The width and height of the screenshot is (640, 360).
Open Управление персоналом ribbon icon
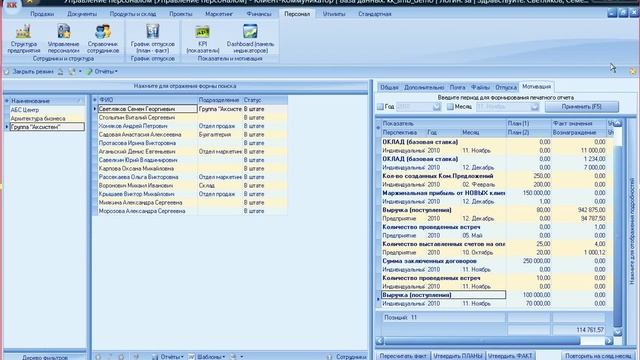tap(63, 39)
